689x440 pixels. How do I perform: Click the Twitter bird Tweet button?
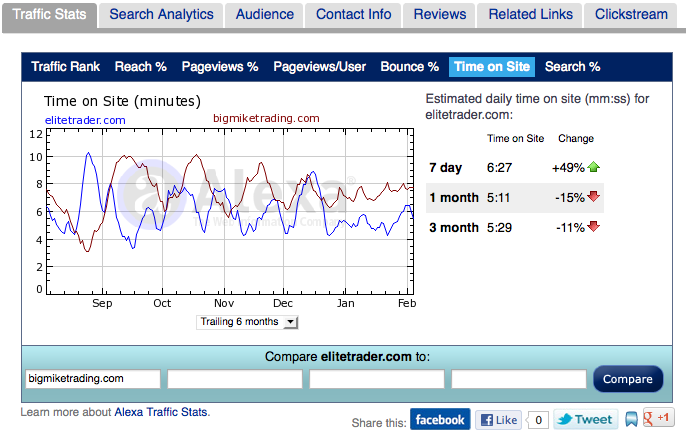(586, 419)
